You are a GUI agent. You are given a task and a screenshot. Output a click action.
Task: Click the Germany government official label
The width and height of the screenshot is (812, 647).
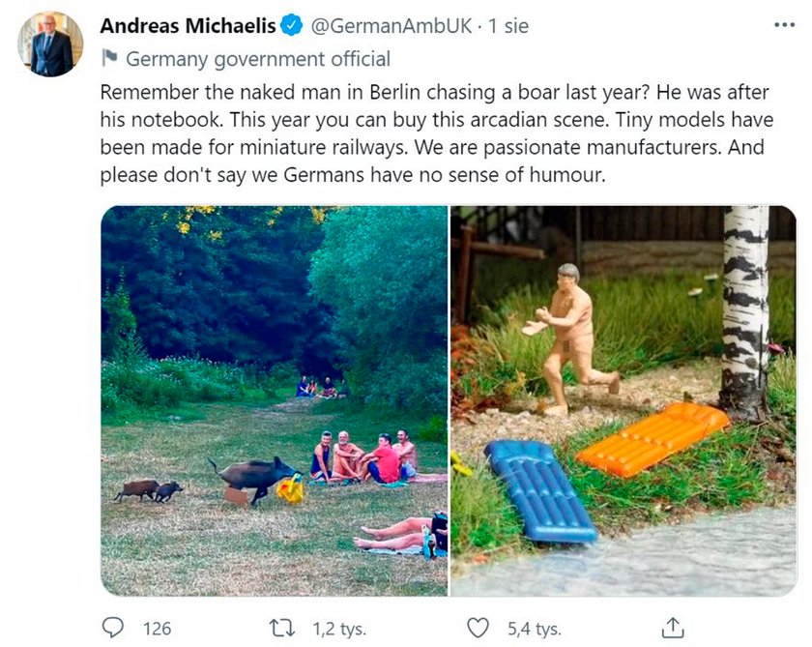[258, 59]
